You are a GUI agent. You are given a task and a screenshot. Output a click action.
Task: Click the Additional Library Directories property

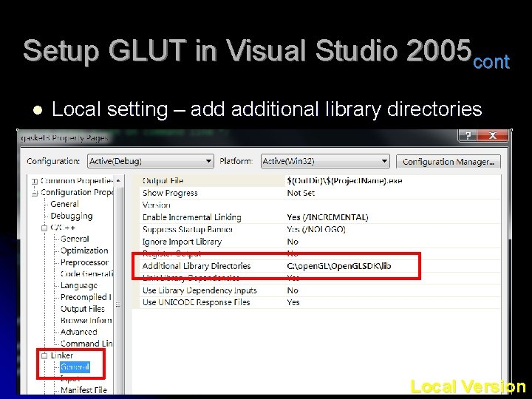(x=197, y=266)
